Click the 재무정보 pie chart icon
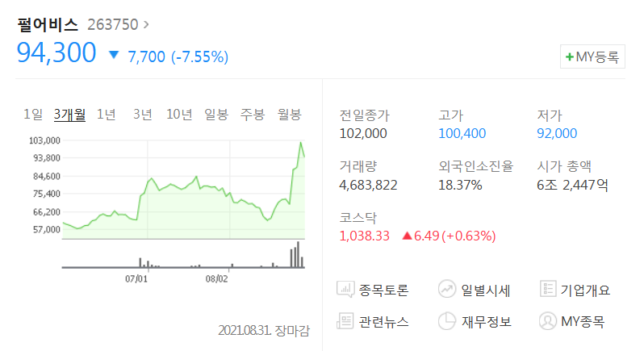The image size is (644, 351). (448, 321)
